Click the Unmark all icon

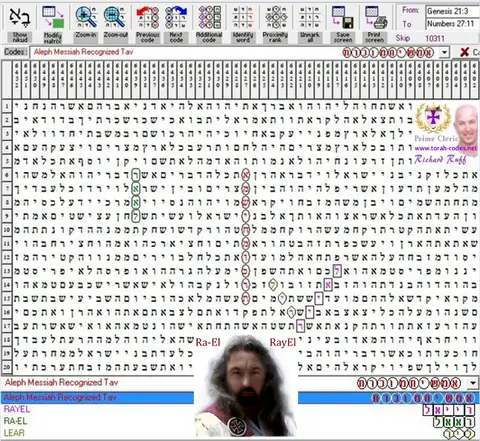[x=309, y=18]
